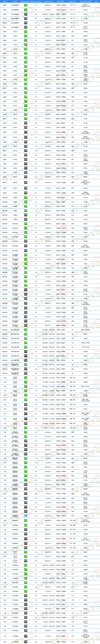The height and width of the screenshot is (644, 100).
Task: Click the Opis column header
Action: coord(96,1)
